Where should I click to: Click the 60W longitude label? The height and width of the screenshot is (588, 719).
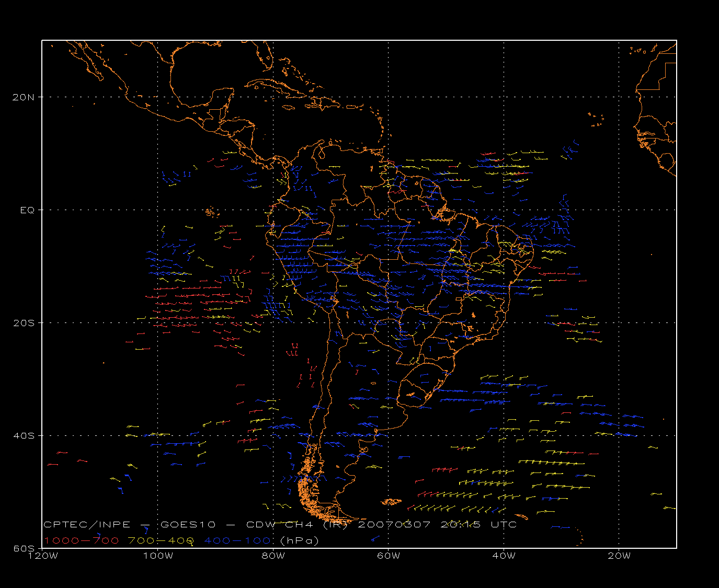click(388, 556)
